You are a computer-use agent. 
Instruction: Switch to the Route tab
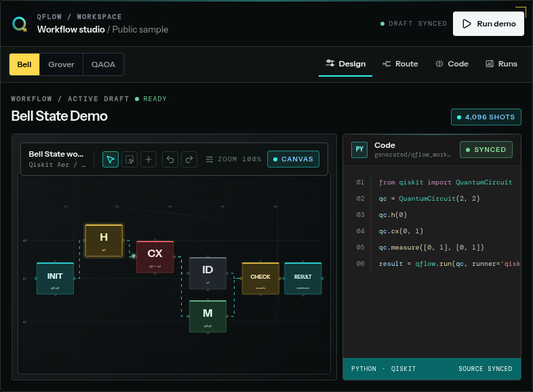[400, 64]
